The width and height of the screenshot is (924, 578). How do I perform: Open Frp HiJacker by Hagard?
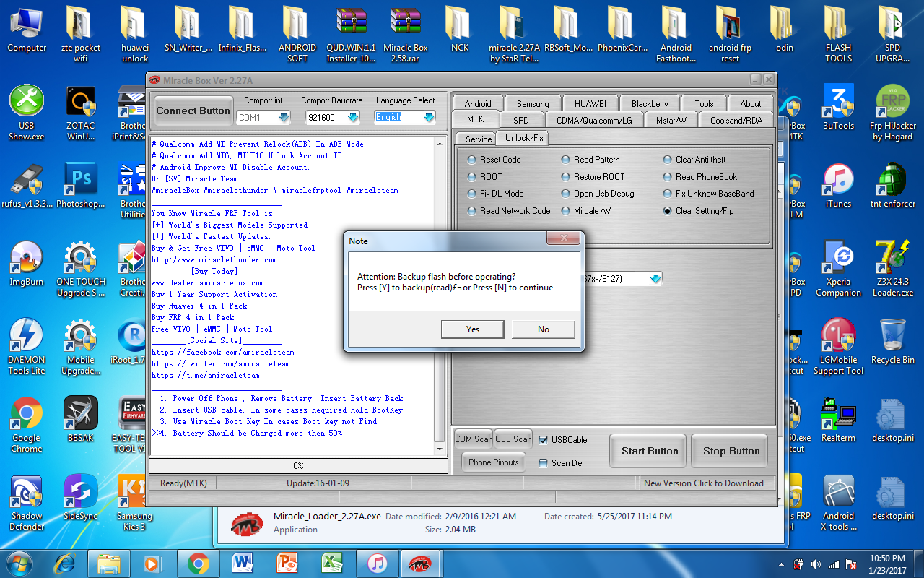[893, 113]
